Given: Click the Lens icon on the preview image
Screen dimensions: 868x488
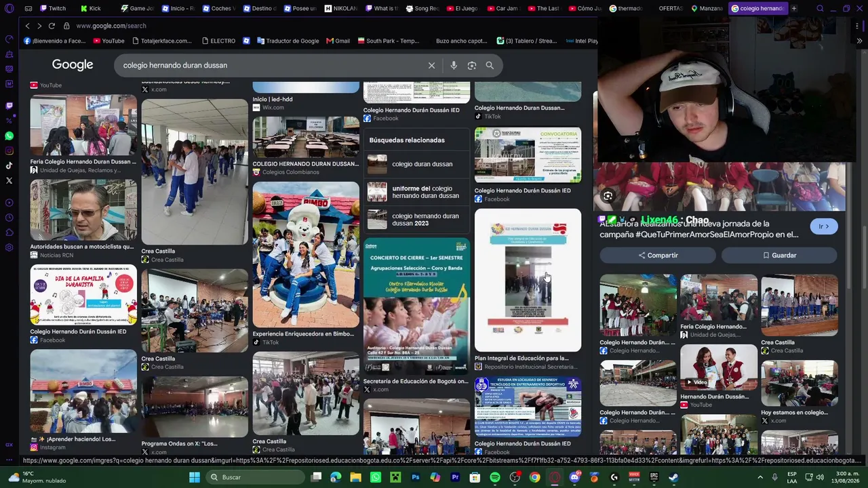Looking at the screenshot, I should click(608, 196).
